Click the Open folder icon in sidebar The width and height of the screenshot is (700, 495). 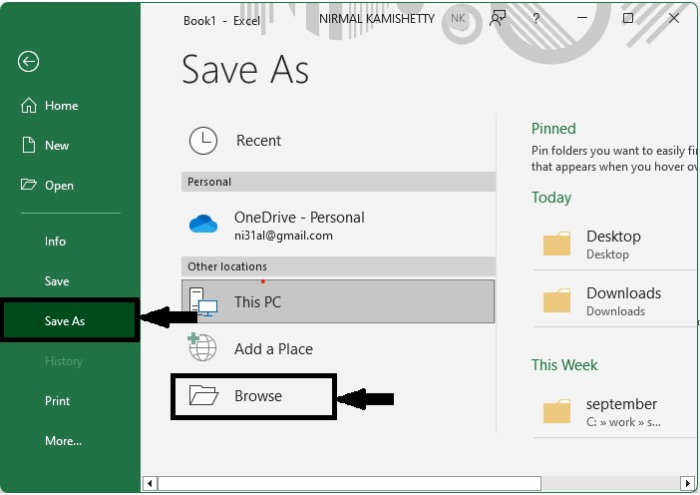[x=29, y=184]
